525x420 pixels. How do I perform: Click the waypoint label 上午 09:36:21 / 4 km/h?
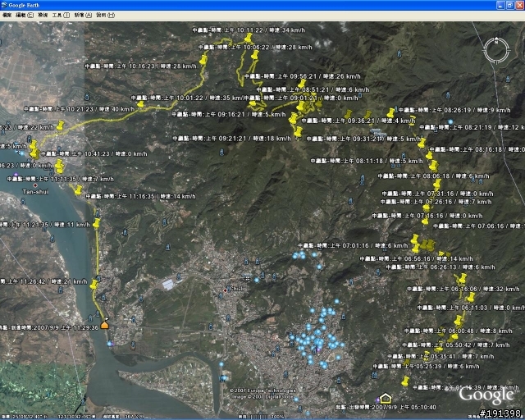click(358, 121)
